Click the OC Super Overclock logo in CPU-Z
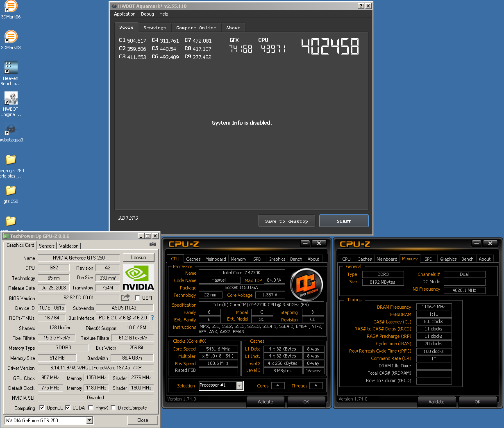This screenshot has width=504, height=428. click(x=306, y=284)
